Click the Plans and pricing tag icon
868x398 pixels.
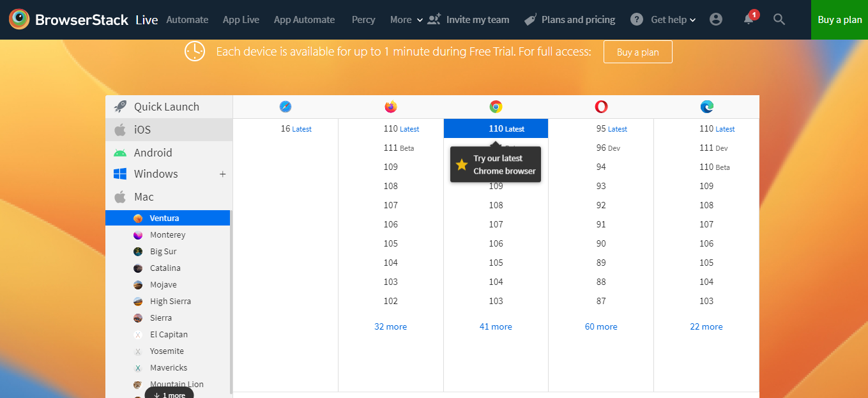[530, 20]
